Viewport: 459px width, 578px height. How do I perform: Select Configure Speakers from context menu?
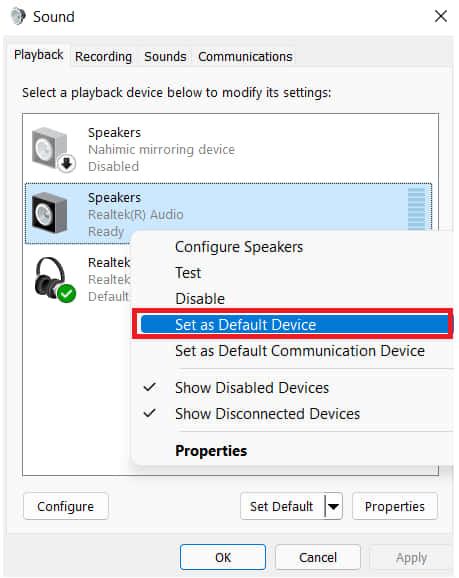click(x=239, y=247)
